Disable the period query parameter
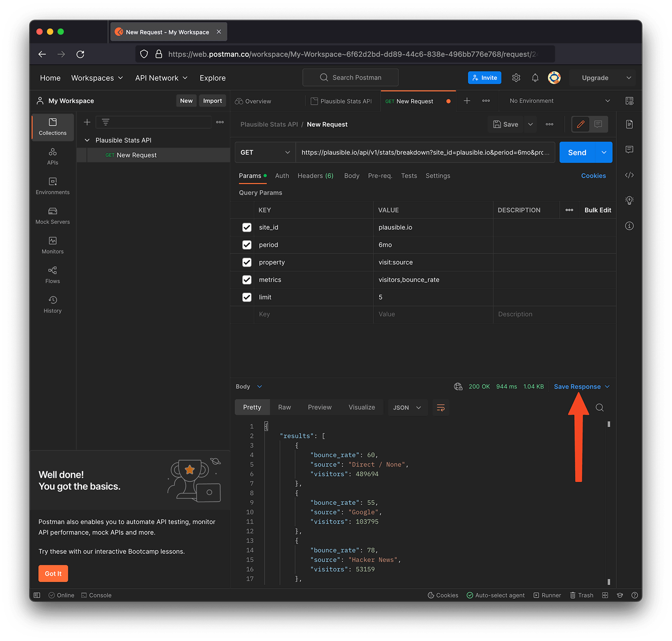This screenshot has height=641, width=672. click(x=247, y=244)
